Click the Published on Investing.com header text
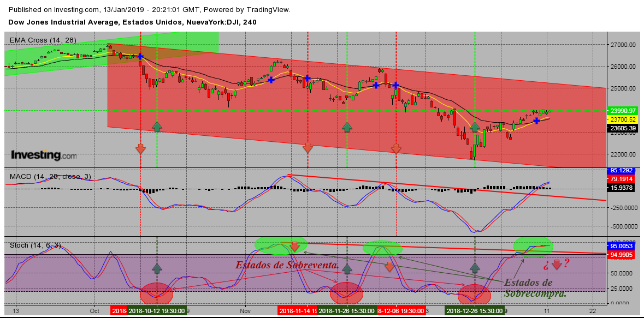Image resolution: width=644 pixels, height=318 pixels. pyautogui.click(x=149, y=9)
